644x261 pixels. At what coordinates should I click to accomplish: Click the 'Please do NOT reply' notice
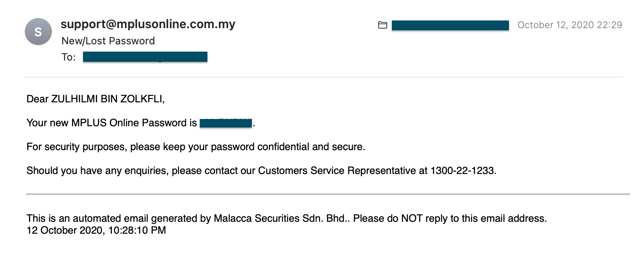pyautogui.click(x=450, y=219)
